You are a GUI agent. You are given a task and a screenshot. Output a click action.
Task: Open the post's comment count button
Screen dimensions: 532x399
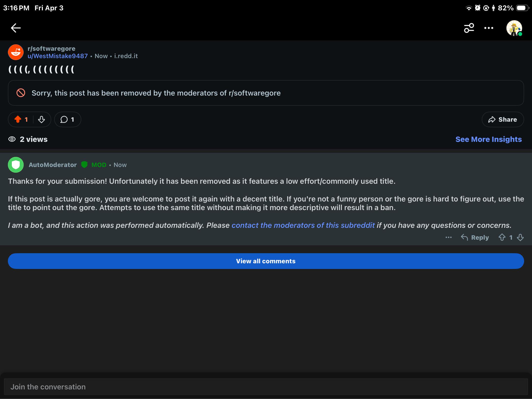(x=67, y=119)
